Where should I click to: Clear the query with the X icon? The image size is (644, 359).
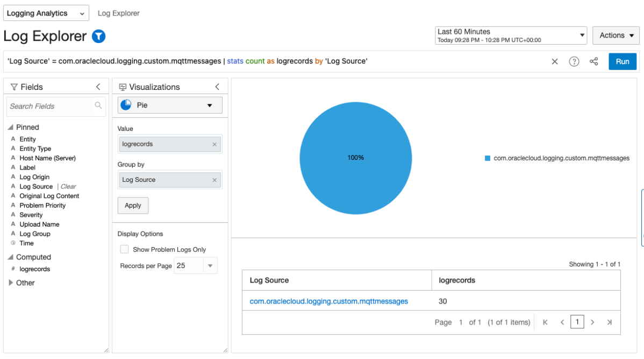[554, 61]
